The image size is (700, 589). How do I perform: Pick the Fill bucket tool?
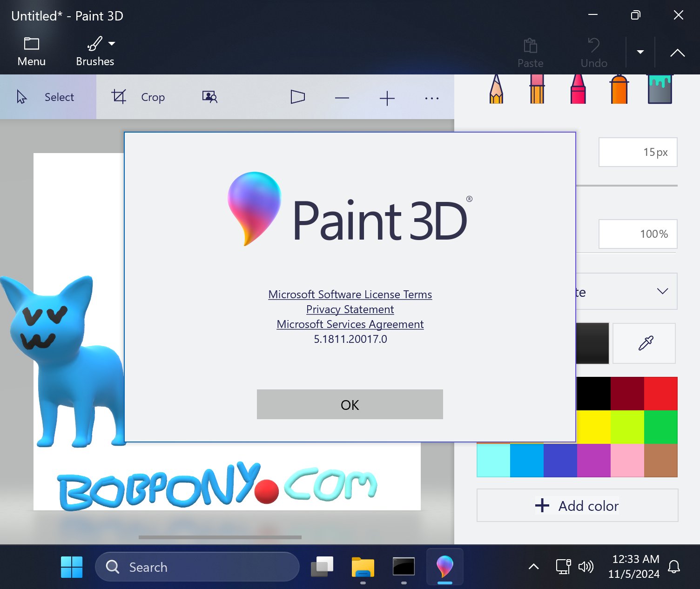tap(660, 91)
